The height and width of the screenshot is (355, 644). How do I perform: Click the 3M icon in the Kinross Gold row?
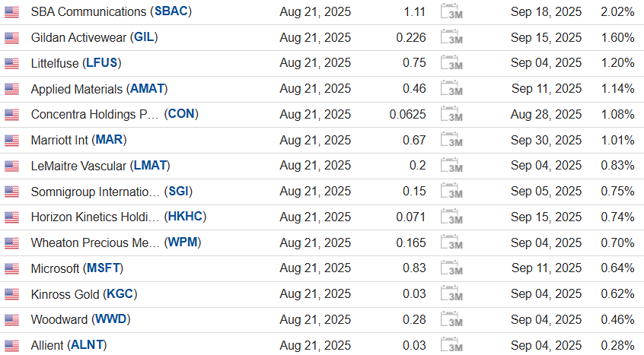point(451,294)
